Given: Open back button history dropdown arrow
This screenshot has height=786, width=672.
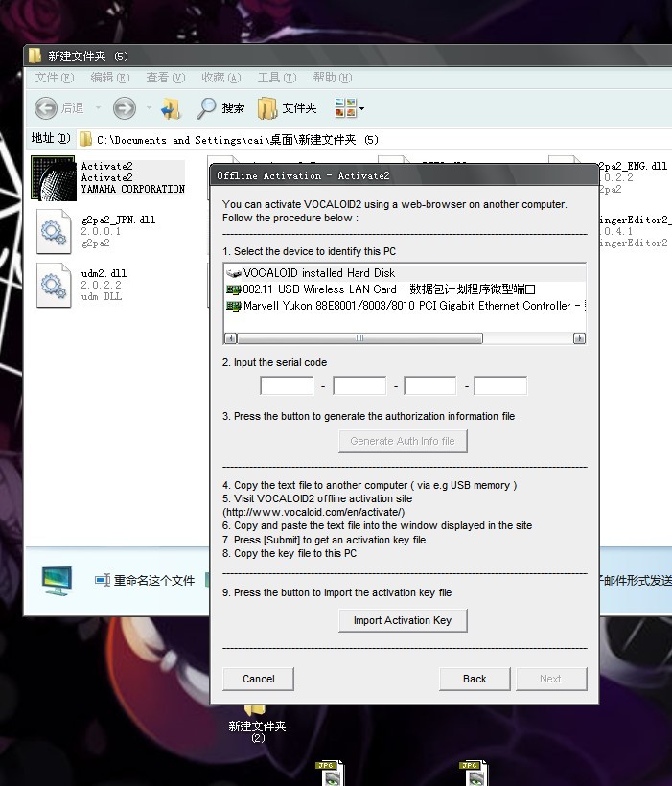Looking at the screenshot, I should pyautogui.click(x=99, y=107).
